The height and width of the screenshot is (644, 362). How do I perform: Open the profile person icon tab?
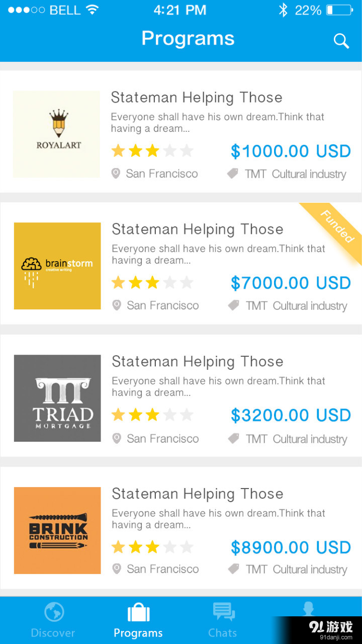[308, 610]
